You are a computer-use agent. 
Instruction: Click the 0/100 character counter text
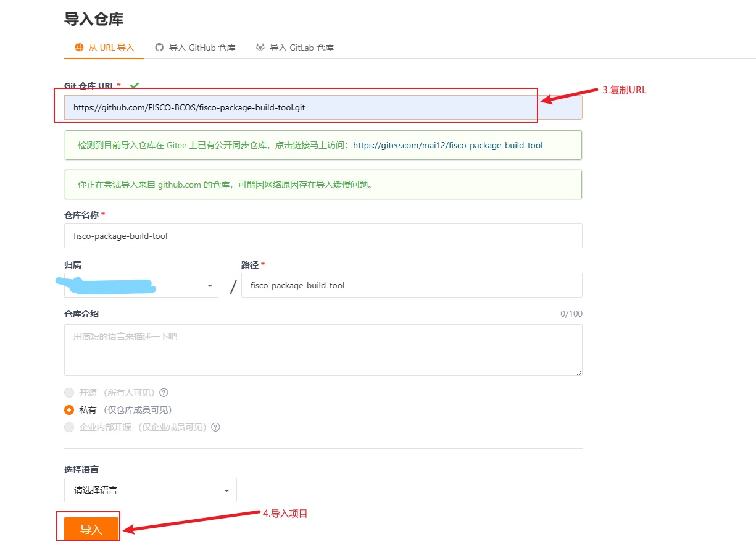(571, 314)
